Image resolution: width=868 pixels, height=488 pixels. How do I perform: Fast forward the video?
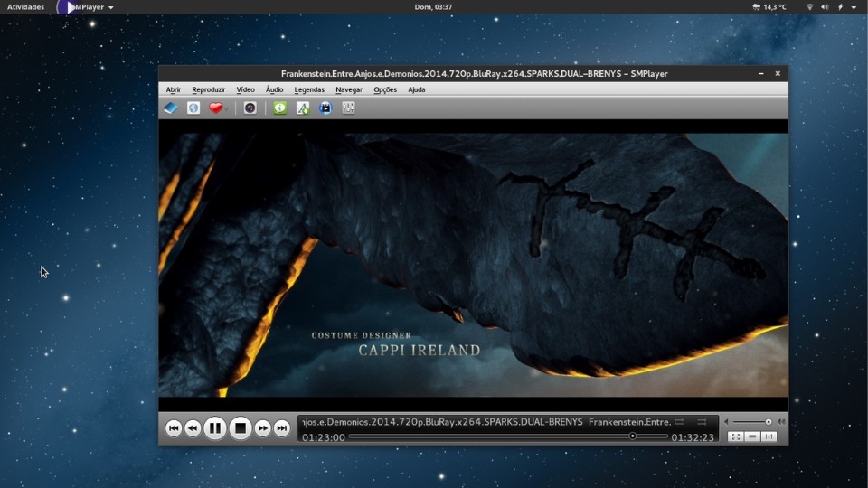[x=263, y=428]
